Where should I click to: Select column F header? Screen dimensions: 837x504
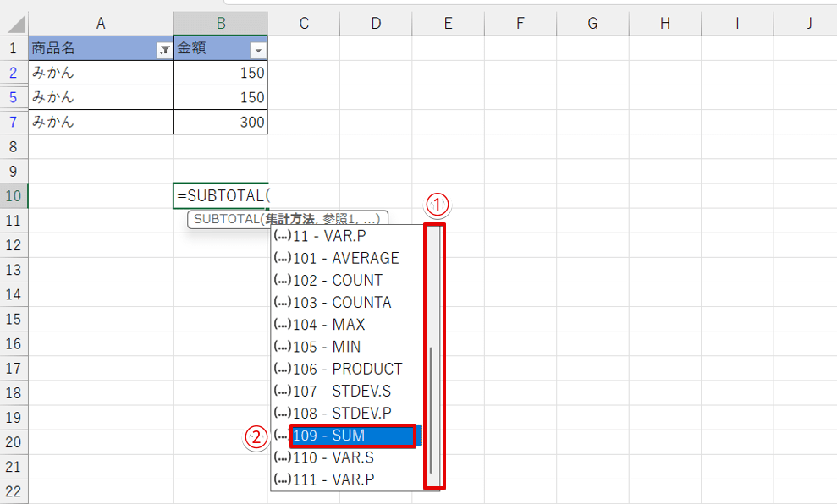pos(520,24)
